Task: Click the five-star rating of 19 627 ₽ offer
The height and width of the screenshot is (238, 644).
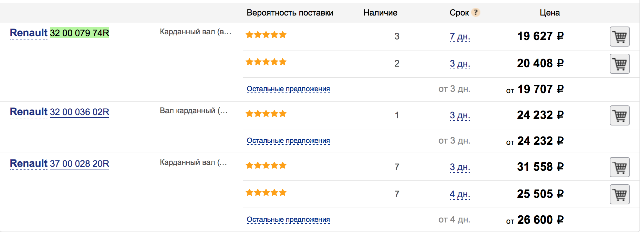Action: pos(266,35)
